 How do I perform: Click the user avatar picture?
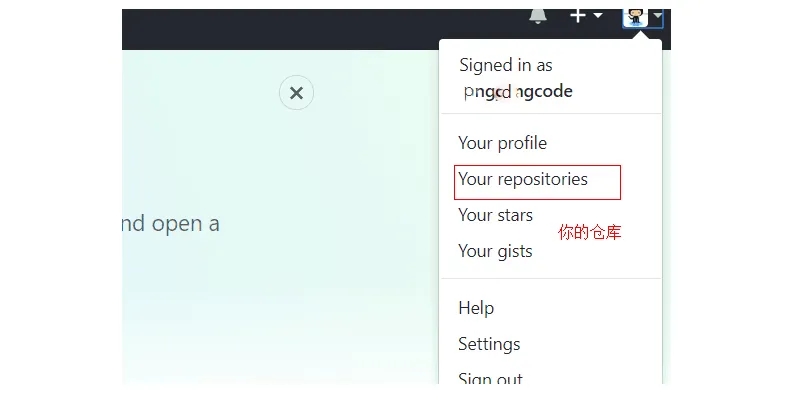[x=635, y=17]
